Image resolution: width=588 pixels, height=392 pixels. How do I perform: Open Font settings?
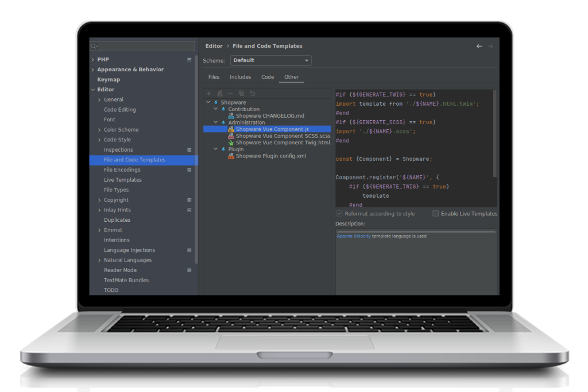point(110,120)
